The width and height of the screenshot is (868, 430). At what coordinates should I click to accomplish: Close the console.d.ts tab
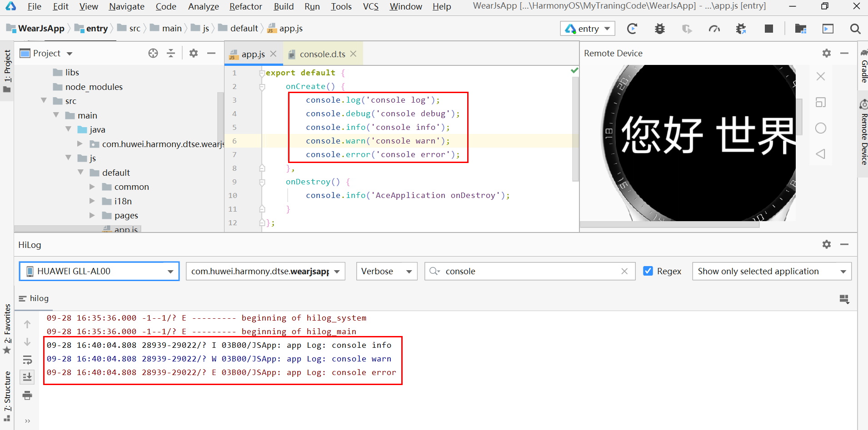[x=353, y=54]
